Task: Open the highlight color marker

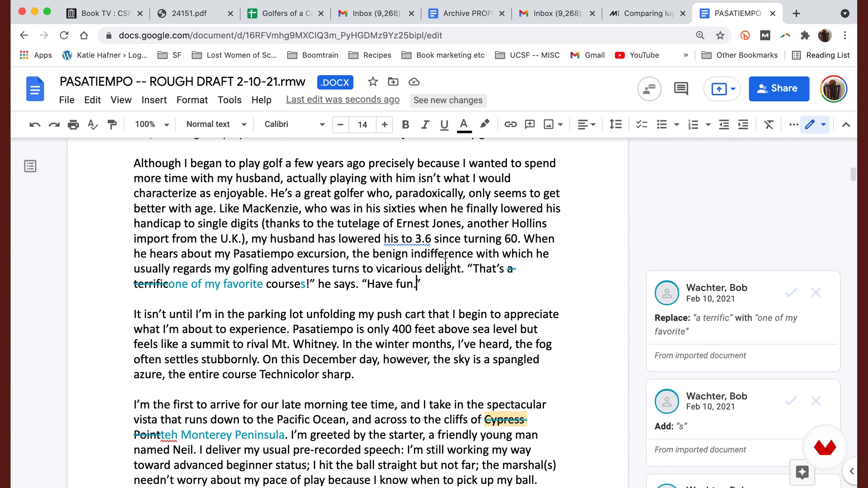Action: (x=485, y=124)
